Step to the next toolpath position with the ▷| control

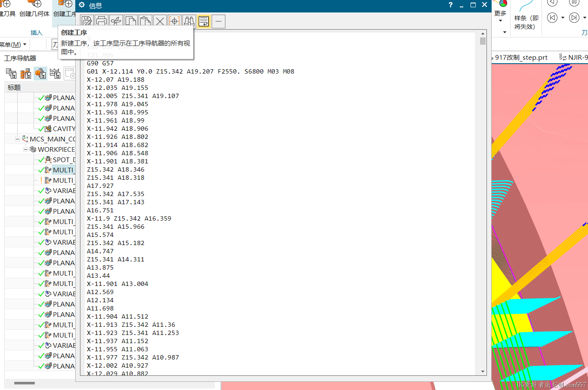click(x=574, y=18)
